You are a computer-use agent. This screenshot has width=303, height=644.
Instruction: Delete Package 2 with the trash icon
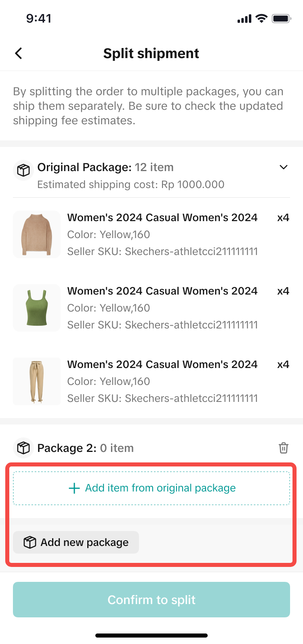click(284, 448)
